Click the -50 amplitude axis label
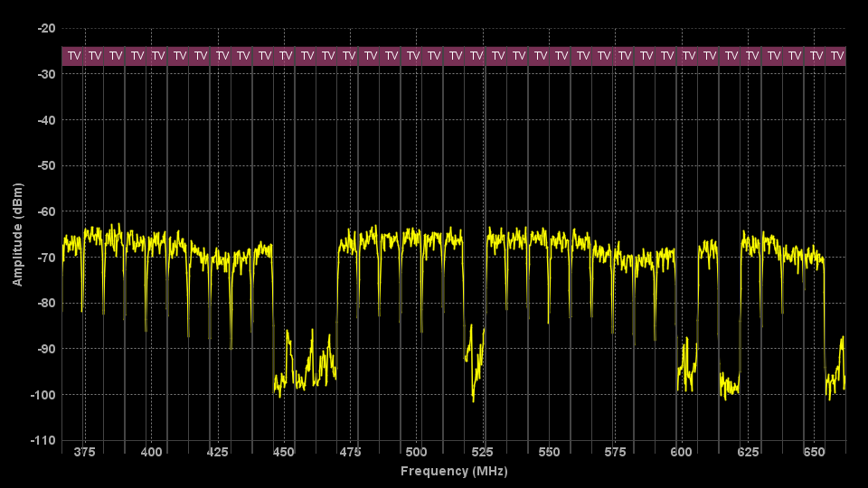Image resolution: width=868 pixels, height=488 pixels. coord(46,166)
